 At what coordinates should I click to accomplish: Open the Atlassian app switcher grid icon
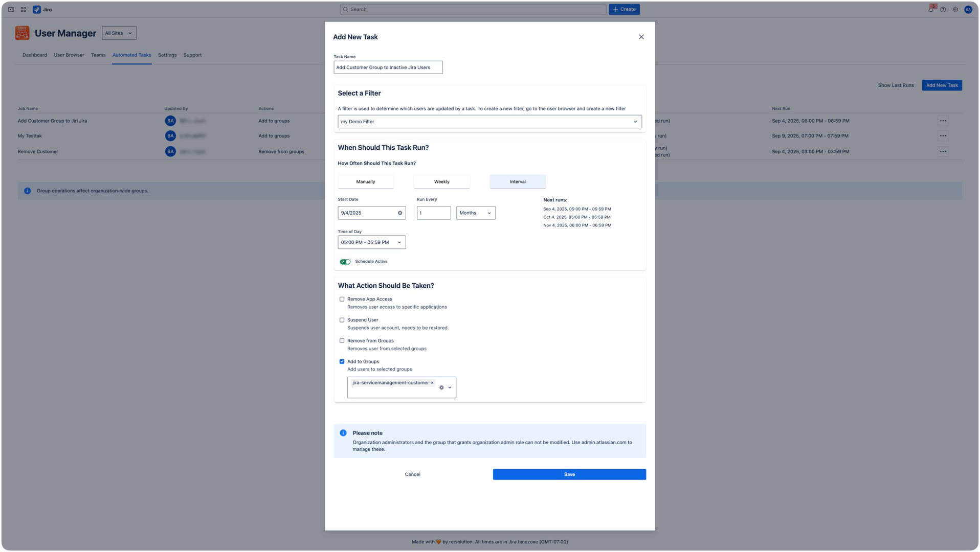[23, 9]
